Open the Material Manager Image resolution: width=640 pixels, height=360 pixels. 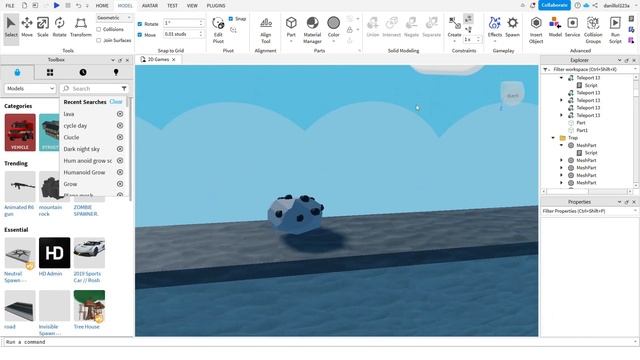pyautogui.click(x=312, y=30)
